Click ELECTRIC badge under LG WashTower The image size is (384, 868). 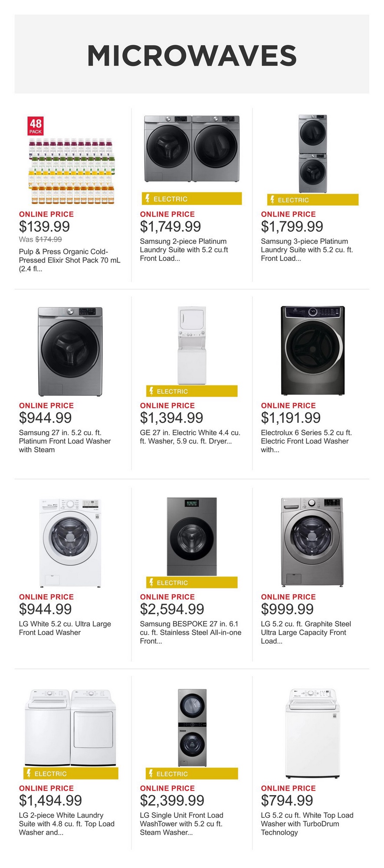tap(191, 773)
